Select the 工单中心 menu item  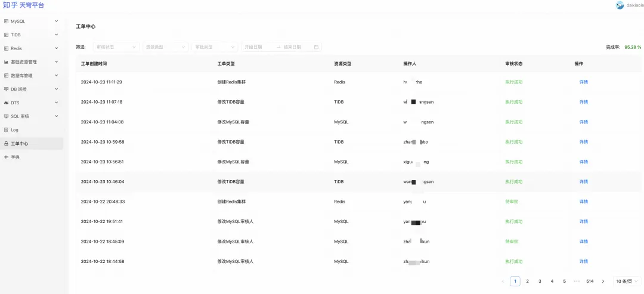(32, 144)
